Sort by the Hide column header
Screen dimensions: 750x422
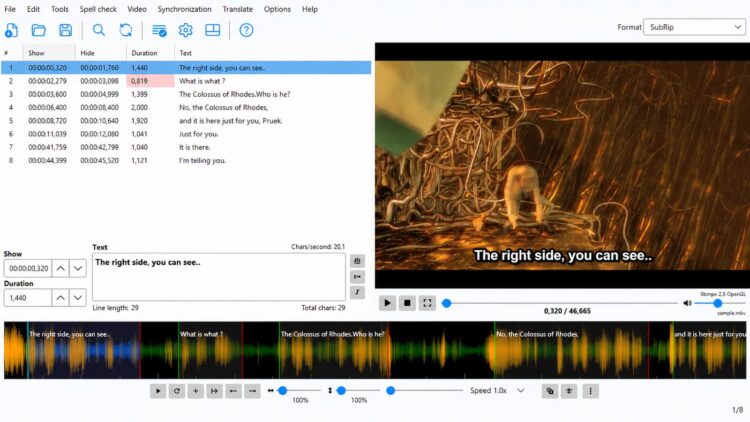tap(100, 53)
